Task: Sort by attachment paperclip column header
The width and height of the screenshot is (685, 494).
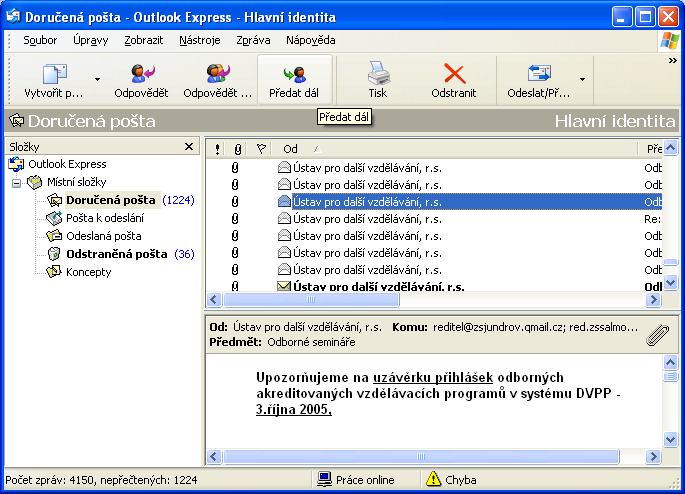Action: (237, 149)
